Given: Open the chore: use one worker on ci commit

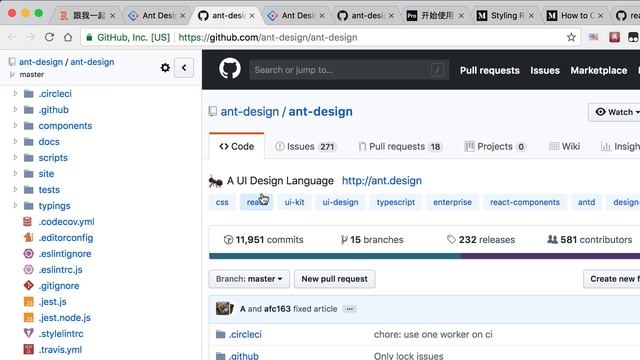Looking at the screenshot, I should pos(433,334).
